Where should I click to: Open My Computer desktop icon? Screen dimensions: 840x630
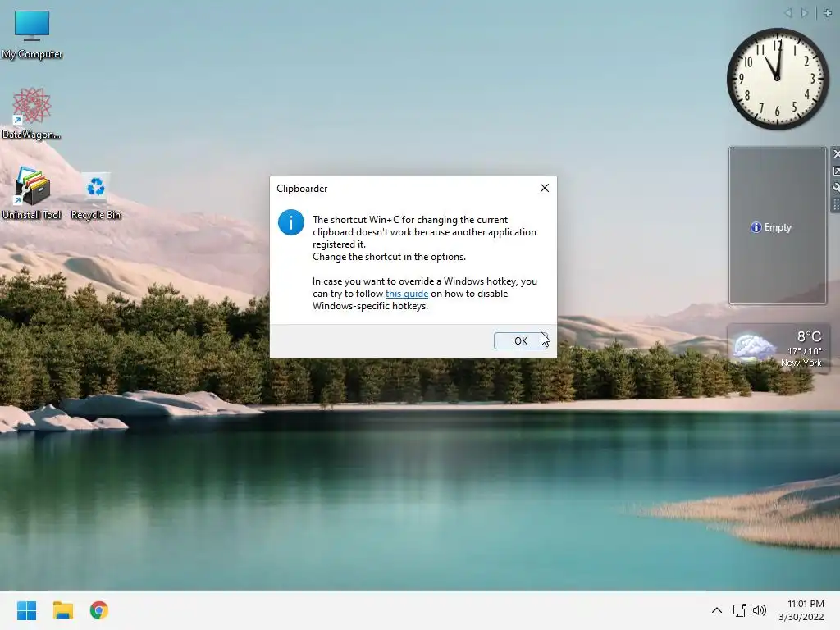32,34
